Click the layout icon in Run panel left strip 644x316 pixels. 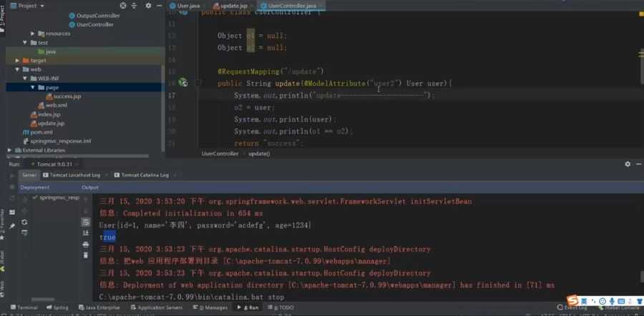click(12, 212)
